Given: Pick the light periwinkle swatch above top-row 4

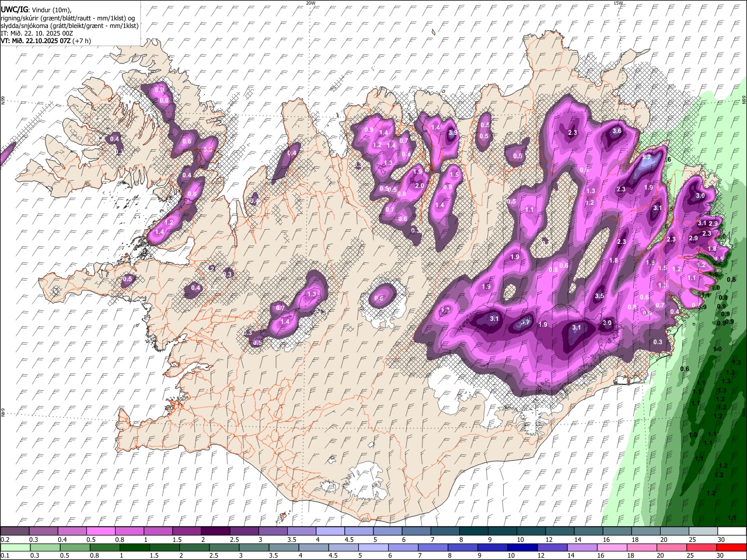Looking at the screenshot, I should (x=329, y=531).
